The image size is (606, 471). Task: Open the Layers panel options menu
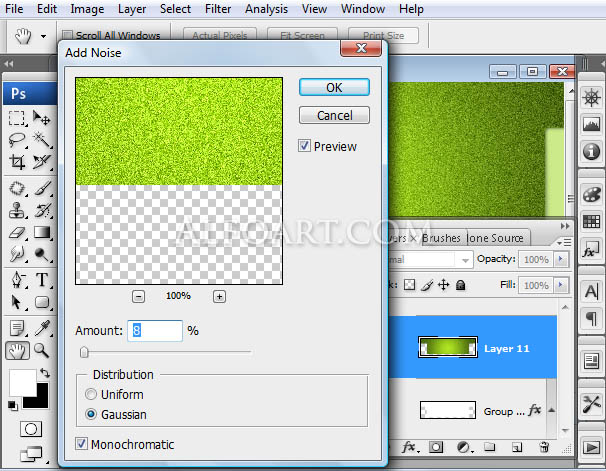click(x=565, y=242)
